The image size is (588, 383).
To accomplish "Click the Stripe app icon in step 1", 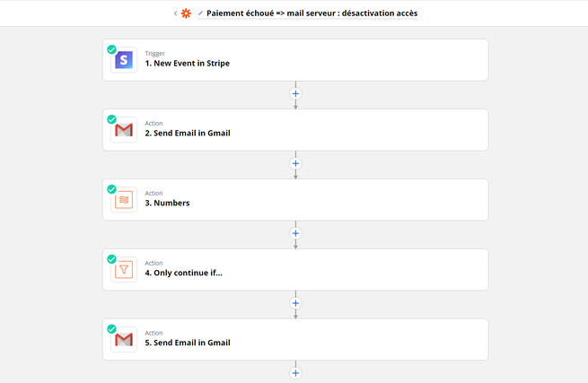I will point(124,60).
